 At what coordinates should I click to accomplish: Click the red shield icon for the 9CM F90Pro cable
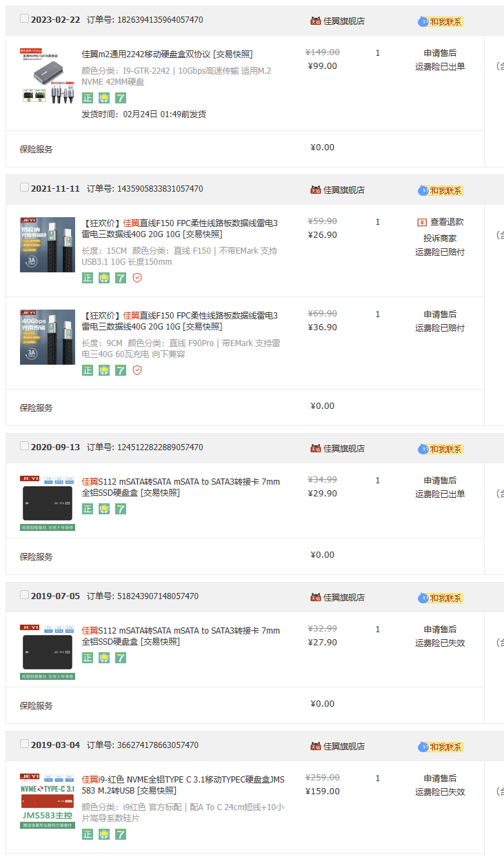point(137,370)
